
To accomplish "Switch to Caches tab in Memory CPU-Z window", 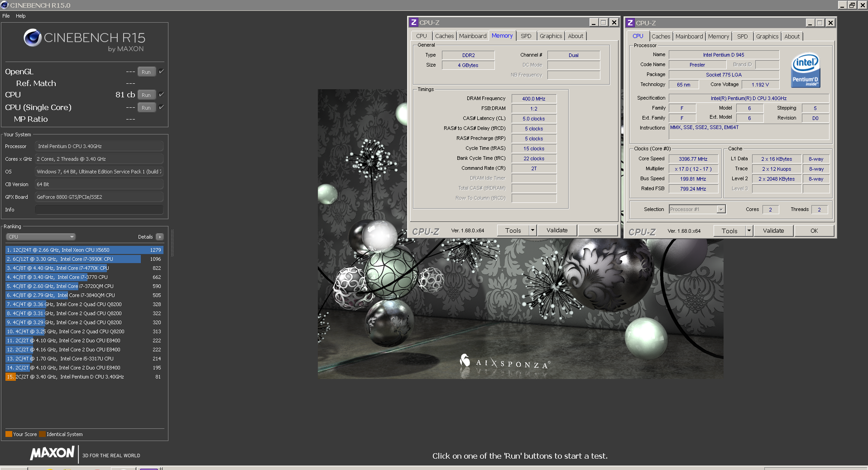I will 444,36.
